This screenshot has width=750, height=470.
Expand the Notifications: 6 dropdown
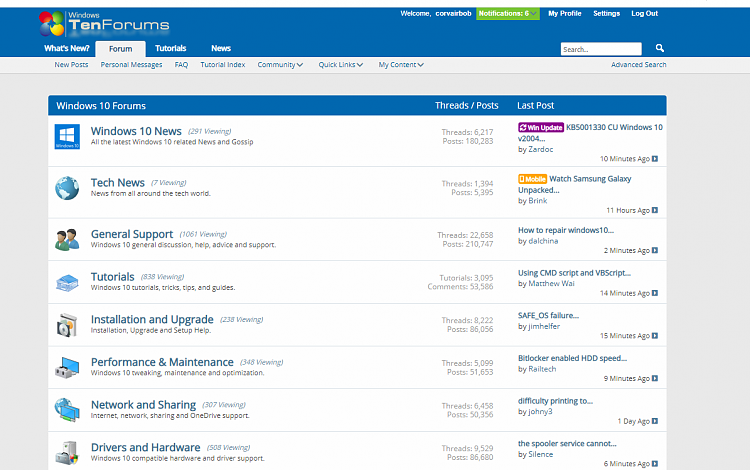(x=507, y=13)
